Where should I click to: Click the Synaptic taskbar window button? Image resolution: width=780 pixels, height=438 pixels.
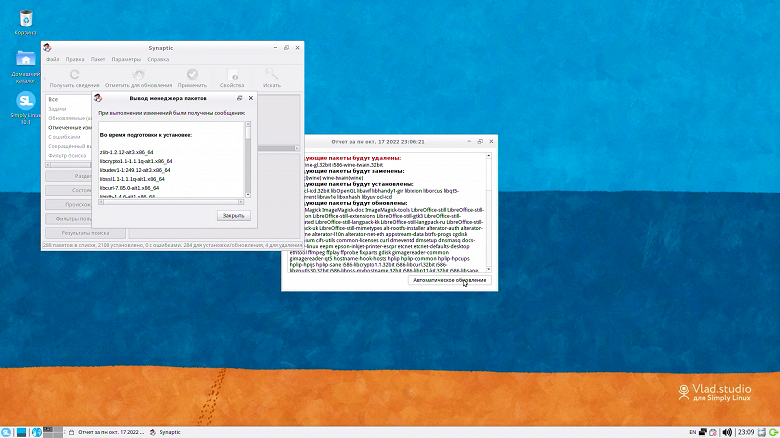(x=166, y=432)
